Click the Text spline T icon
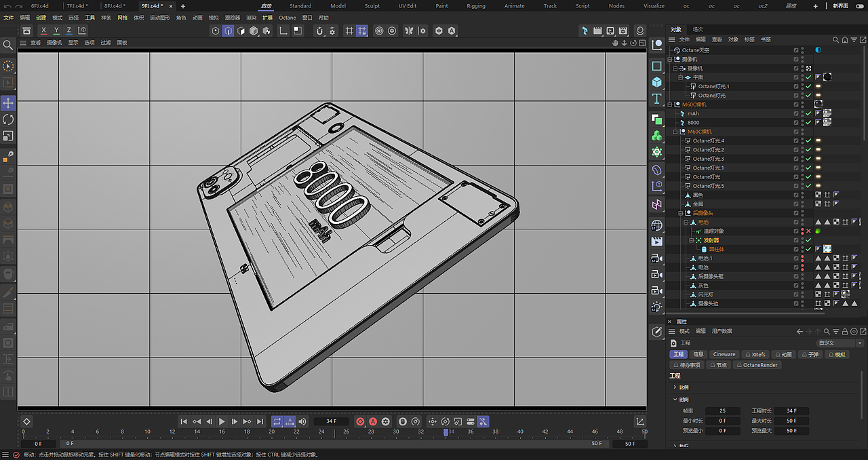This screenshot has height=460, width=868. click(x=656, y=99)
